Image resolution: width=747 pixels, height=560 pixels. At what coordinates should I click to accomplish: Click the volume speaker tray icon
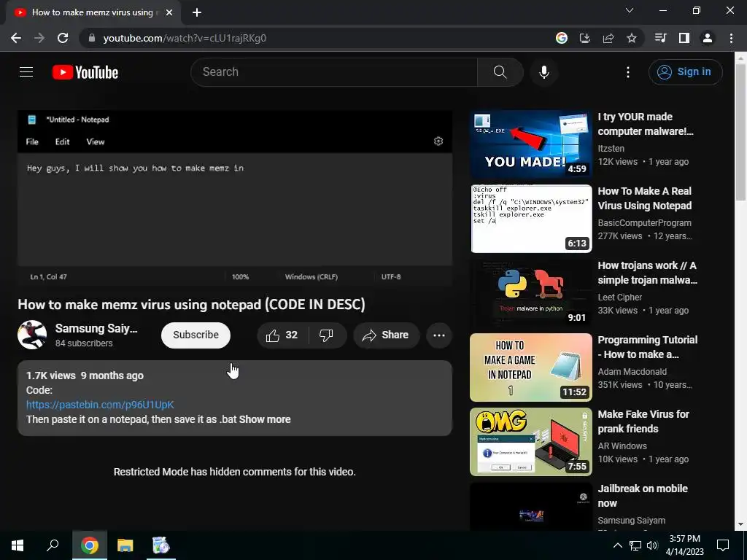652,545
